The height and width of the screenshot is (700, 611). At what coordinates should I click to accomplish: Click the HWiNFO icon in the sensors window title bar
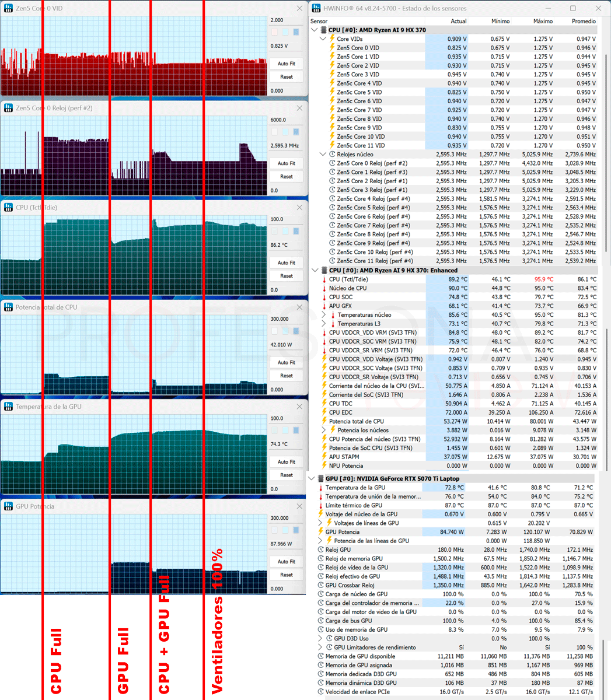point(317,8)
